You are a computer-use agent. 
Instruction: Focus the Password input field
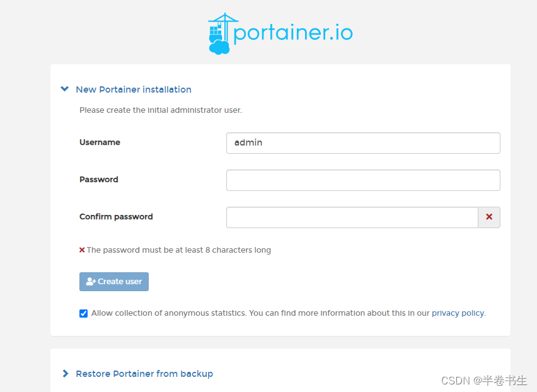coord(363,180)
